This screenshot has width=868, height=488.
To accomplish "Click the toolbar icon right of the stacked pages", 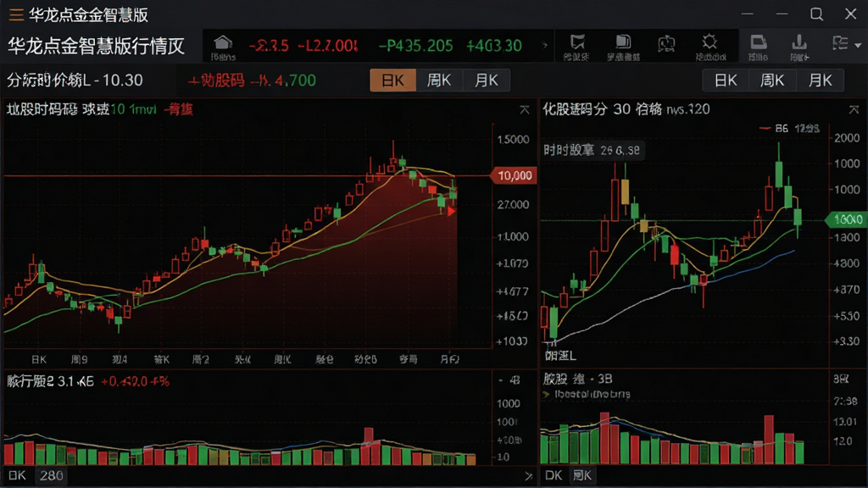I will pyautogui.click(x=666, y=42).
